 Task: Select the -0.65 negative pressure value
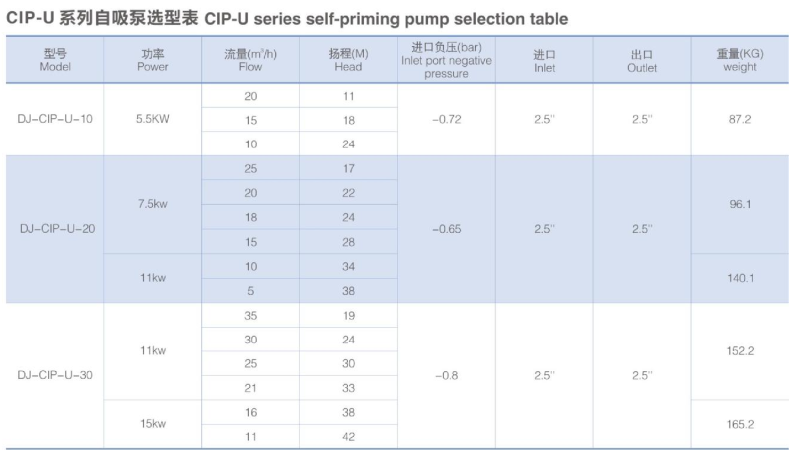446,229
